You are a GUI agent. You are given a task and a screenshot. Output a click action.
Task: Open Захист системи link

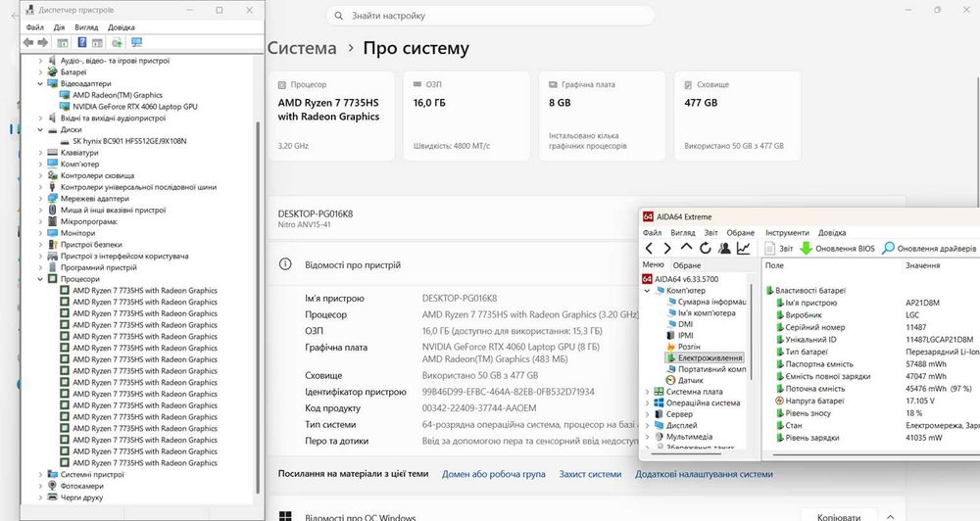[x=590, y=474]
